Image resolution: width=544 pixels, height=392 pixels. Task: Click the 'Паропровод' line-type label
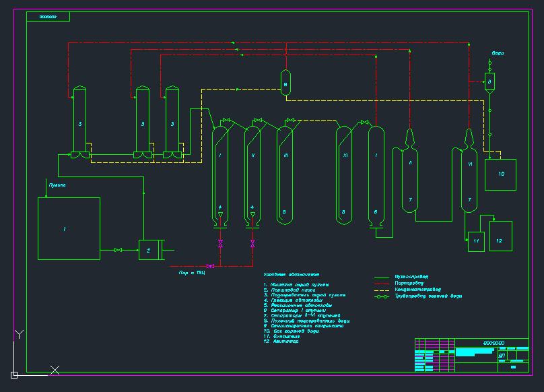pyautogui.click(x=409, y=283)
